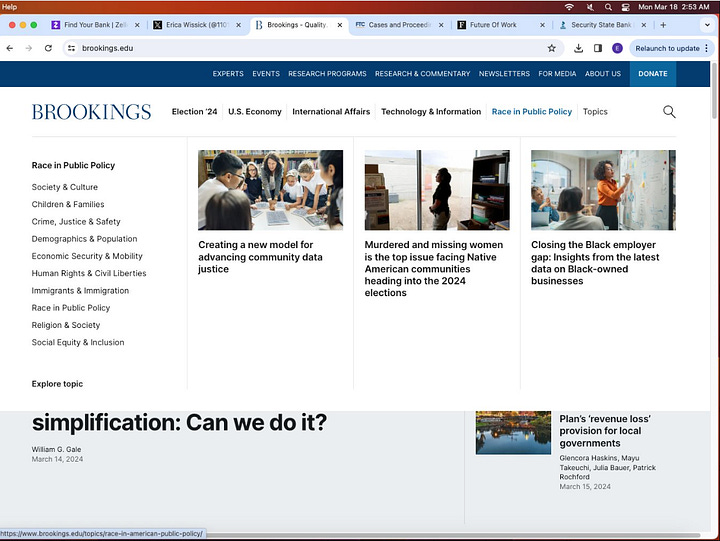Open Social Equity & Inclusion link
720x541 pixels.
(78, 342)
